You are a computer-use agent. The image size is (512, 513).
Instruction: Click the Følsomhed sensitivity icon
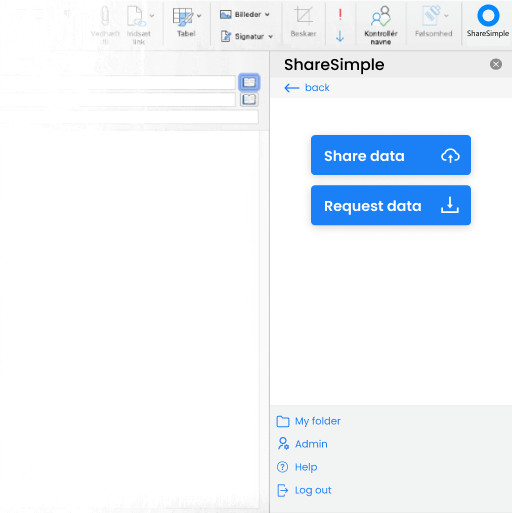(x=431, y=16)
